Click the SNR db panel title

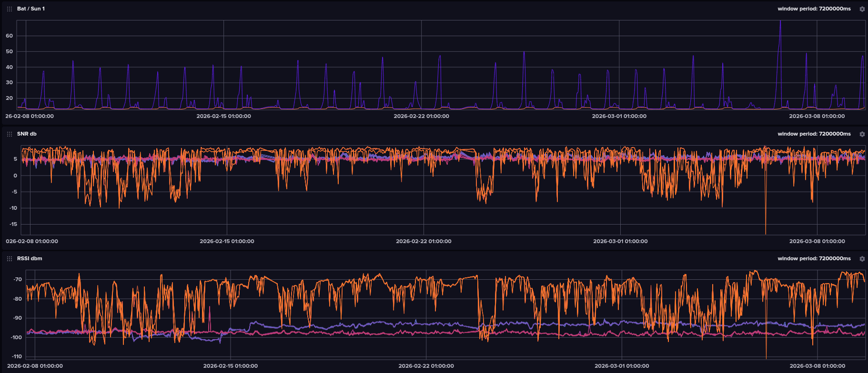[x=27, y=134]
